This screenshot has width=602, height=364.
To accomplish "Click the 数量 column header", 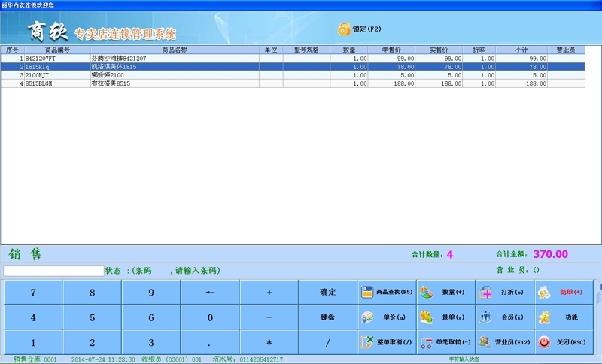I will tap(349, 50).
